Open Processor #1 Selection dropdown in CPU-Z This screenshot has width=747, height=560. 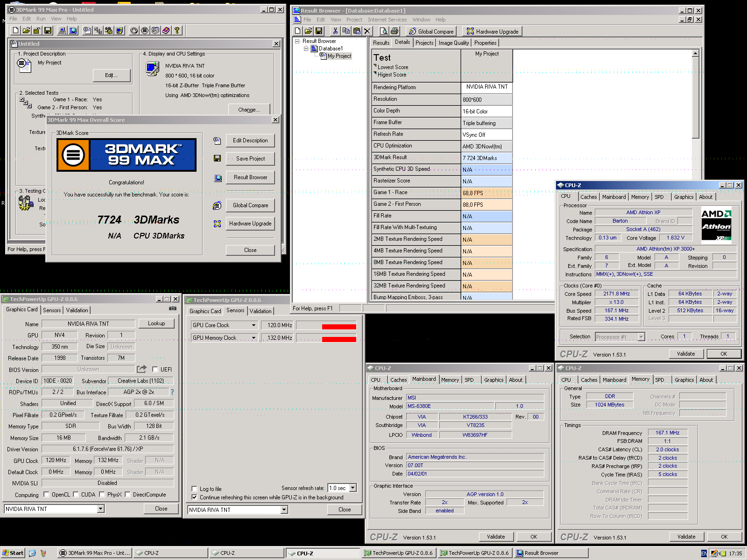tap(641, 336)
